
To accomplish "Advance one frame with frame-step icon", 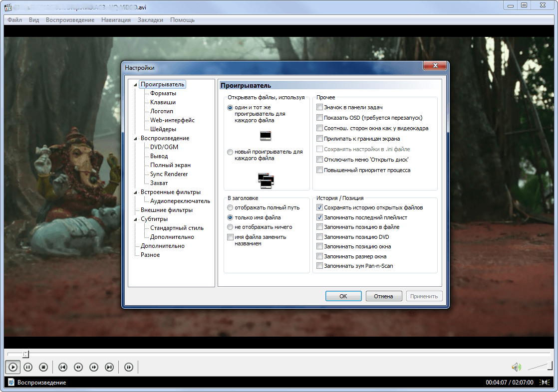I will 129,367.
